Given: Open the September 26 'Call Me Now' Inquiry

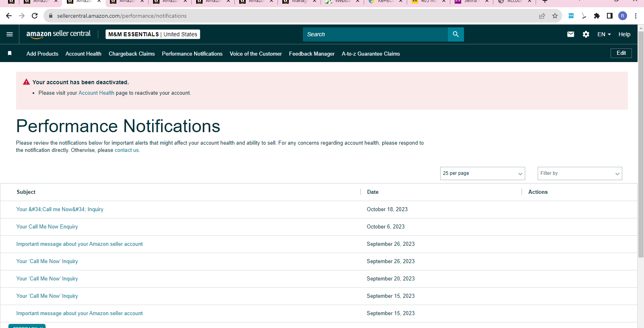Looking at the screenshot, I should click(x=47, y=262).
